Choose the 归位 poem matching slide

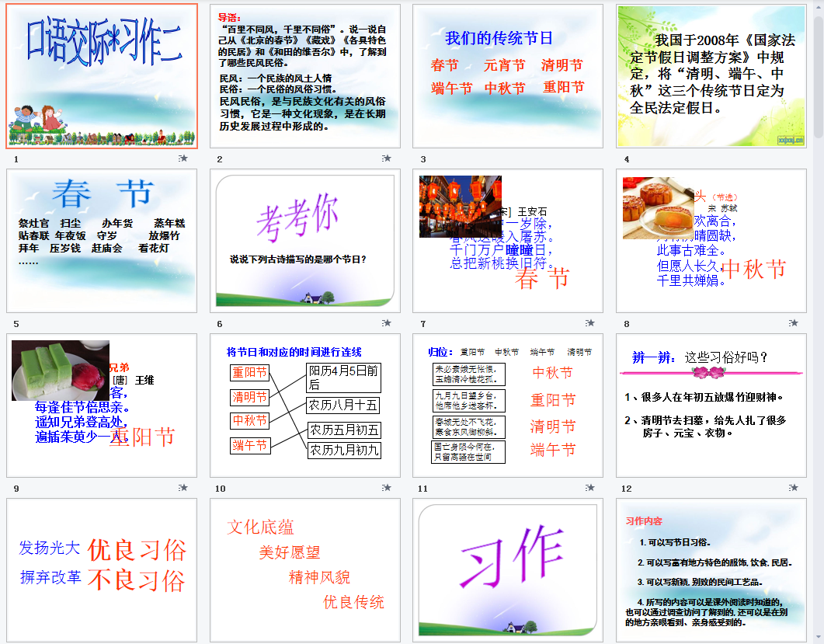tap(508, 406)
